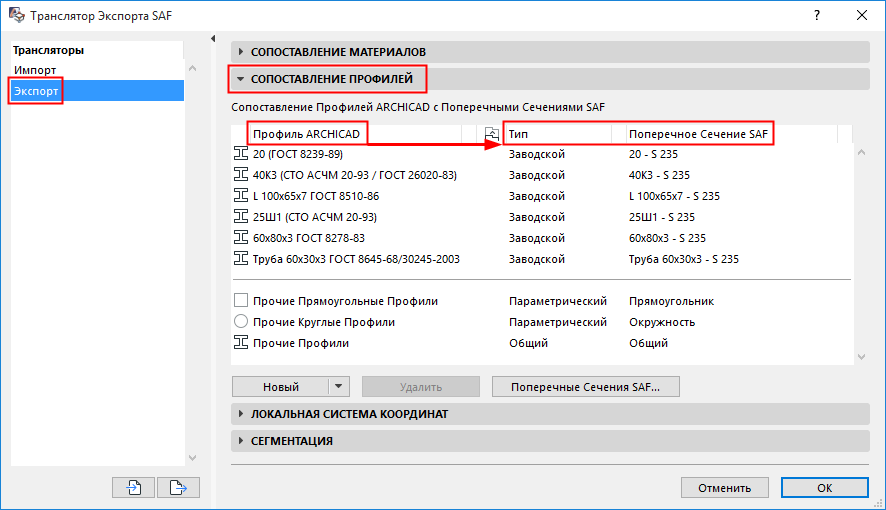This screenshot has height=510, width=886.
Task: Select Экспорт in translators list
Action: click(x=36, y=91)
